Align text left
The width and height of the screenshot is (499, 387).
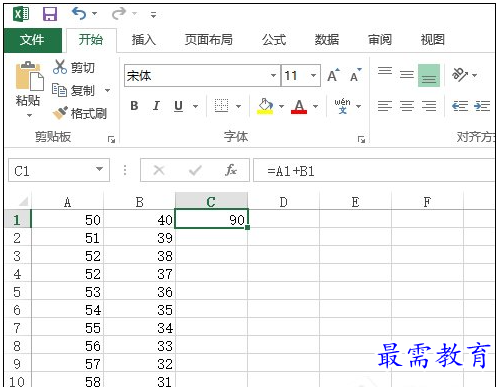click(x=385, y=106)
